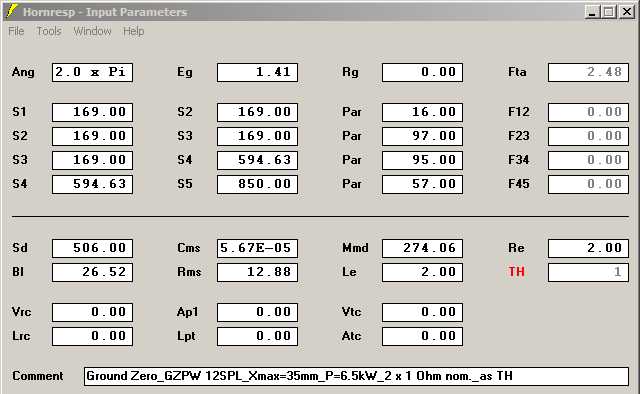Viewport: 640px width, 394px height.
Task: Select the S3 field in the F34 row
Action: tap(92, 160)
